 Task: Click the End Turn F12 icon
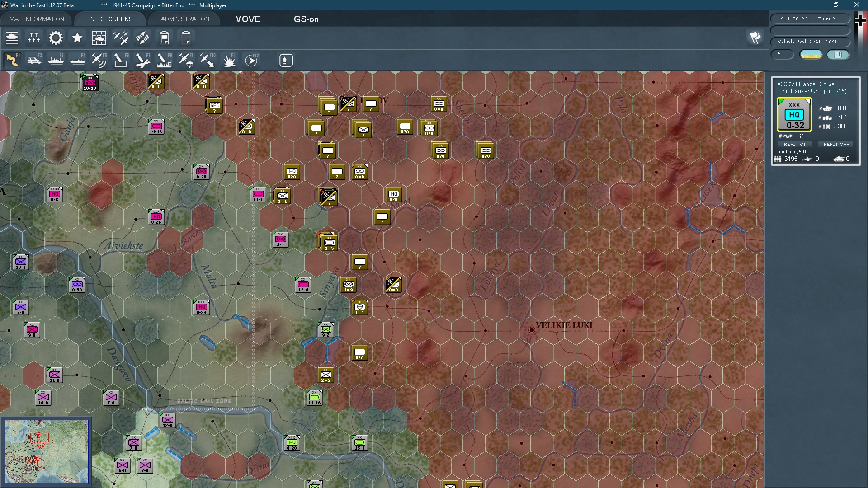tap(251, 60)
